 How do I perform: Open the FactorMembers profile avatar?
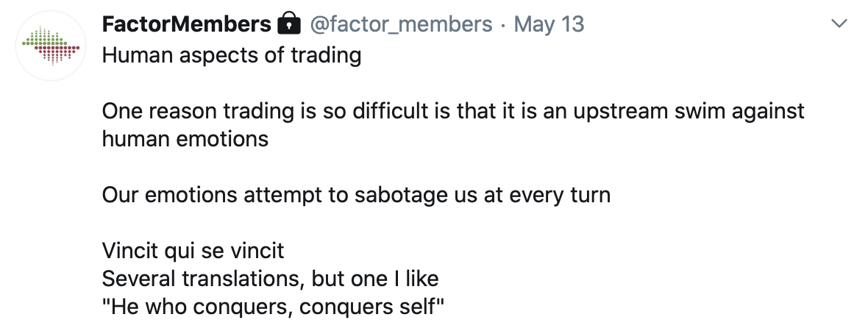[51, 46]
